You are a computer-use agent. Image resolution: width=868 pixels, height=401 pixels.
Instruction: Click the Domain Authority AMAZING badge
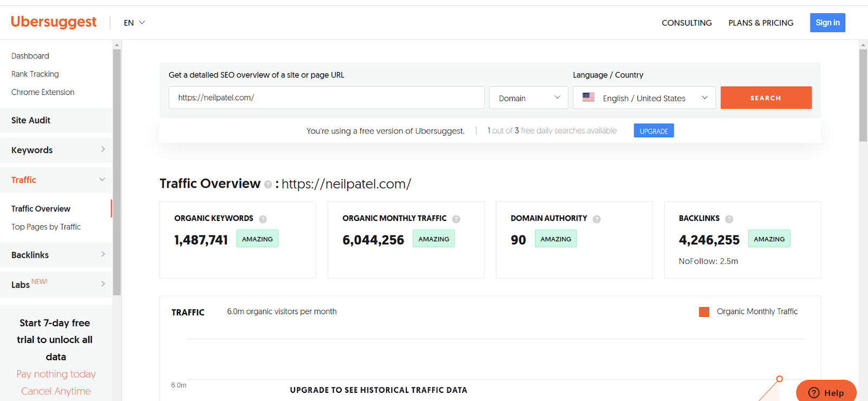point(556,239)
